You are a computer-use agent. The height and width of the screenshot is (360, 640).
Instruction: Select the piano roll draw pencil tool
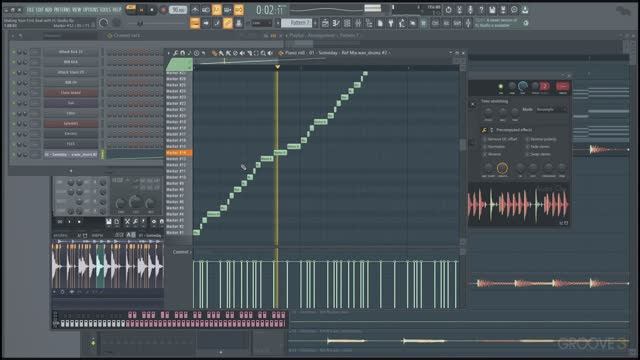tap(214, 53)
